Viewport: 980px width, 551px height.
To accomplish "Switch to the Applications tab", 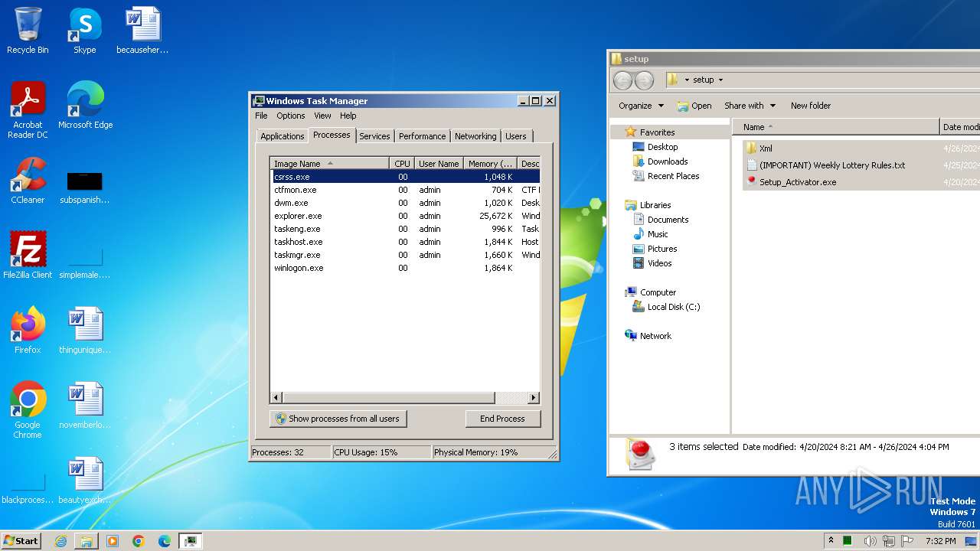I will pyautogui.click(x=282, y=136).
